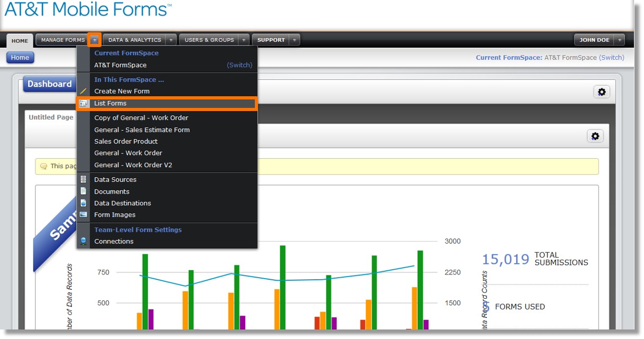
Task: Click the Documents page icon
Action: pyautogui.click(x=83, y=191)
